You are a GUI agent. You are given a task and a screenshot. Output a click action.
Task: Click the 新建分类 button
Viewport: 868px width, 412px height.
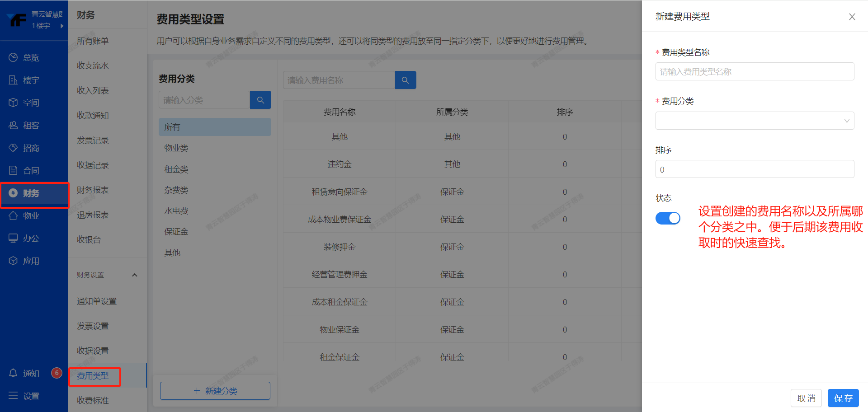[x=215, y=391]
